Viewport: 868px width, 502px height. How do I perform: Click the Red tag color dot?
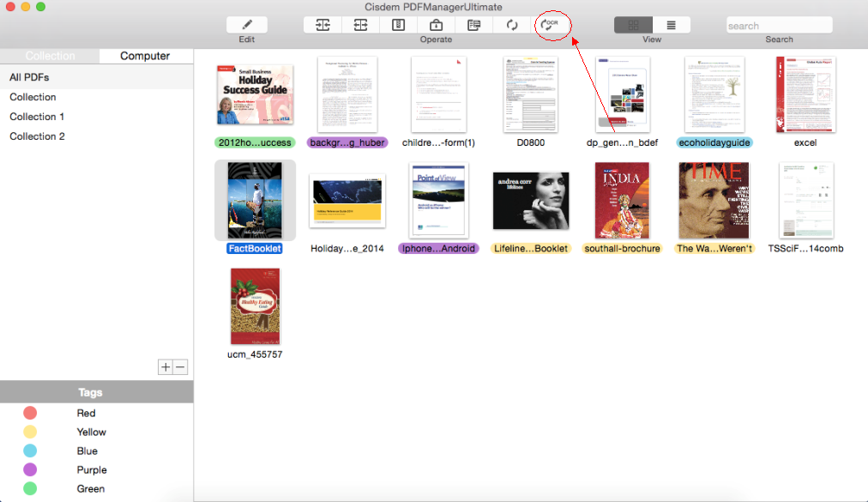30,414
